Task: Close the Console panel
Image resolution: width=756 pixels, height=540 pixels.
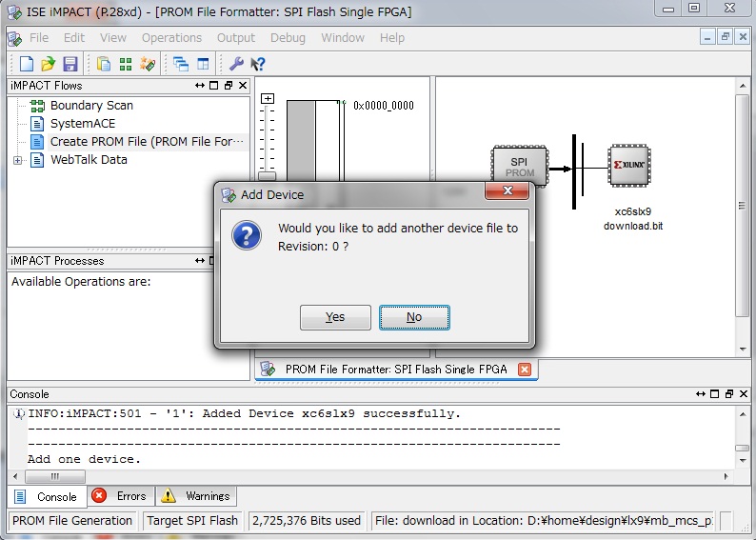Action: point(744,394)
